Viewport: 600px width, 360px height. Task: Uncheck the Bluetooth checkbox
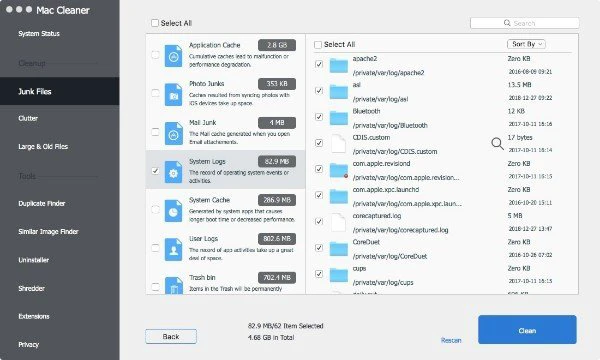[319, 117]
